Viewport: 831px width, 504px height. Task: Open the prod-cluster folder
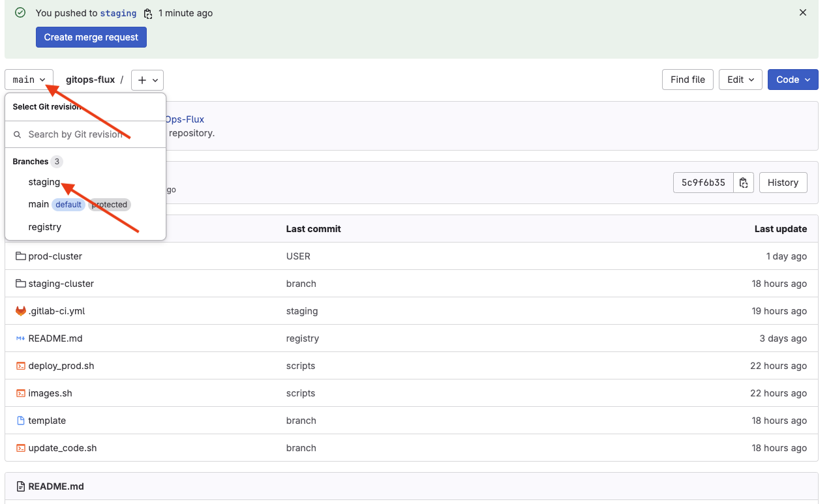pyautogui.click(x=55, y=256)
